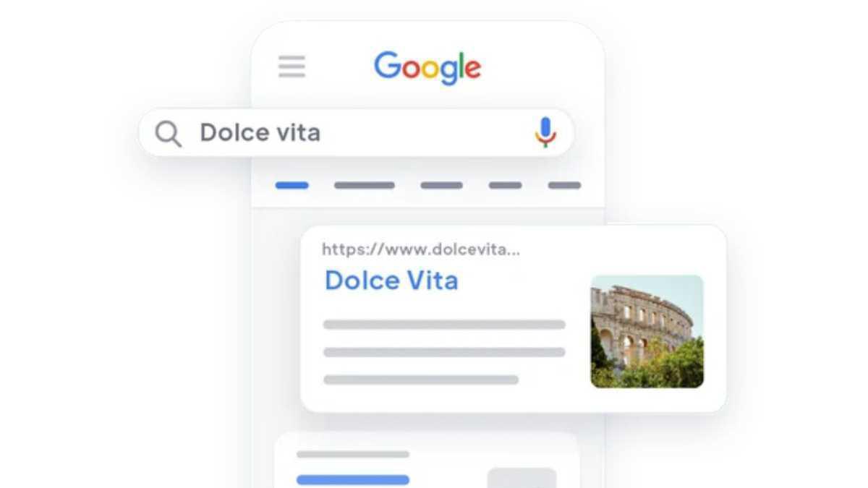Select the active blue tab
The height and width of the screenshot is (488, 868).
coord(292,186)
